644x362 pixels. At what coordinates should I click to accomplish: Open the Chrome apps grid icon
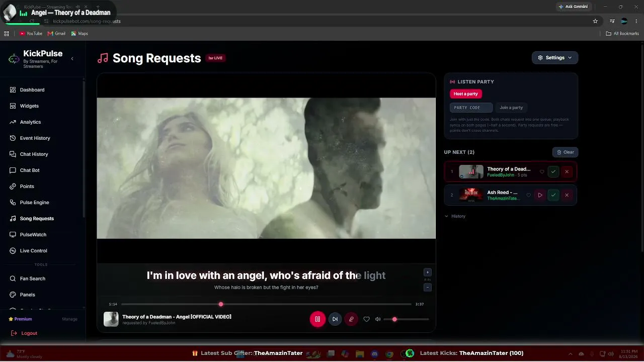point(7,34)
